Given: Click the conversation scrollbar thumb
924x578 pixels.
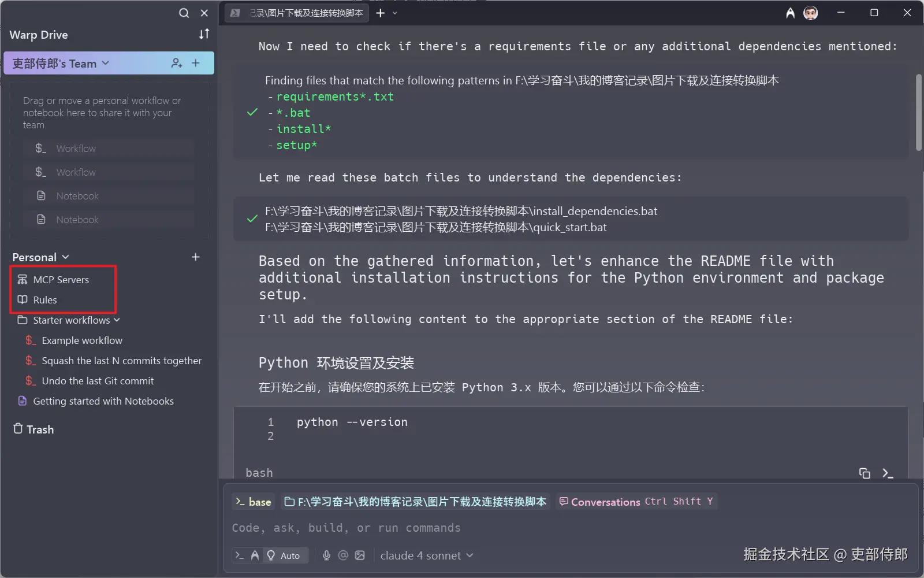Looking at the screenshot, I should pos(919,113).
